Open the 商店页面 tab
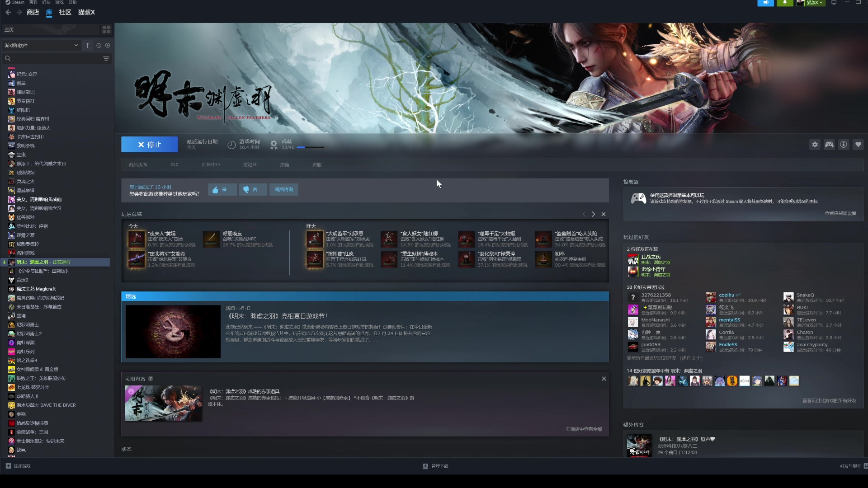Screen dimensions: 868x488 click(x=138, y=164)
